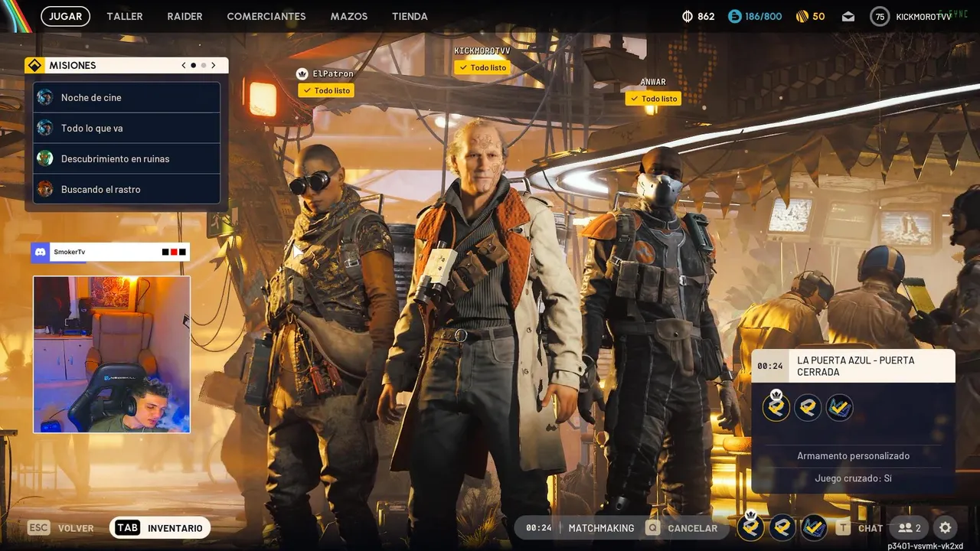
Task: Click the MATCHMAKING status label
Action: click(x=601, y=528)
